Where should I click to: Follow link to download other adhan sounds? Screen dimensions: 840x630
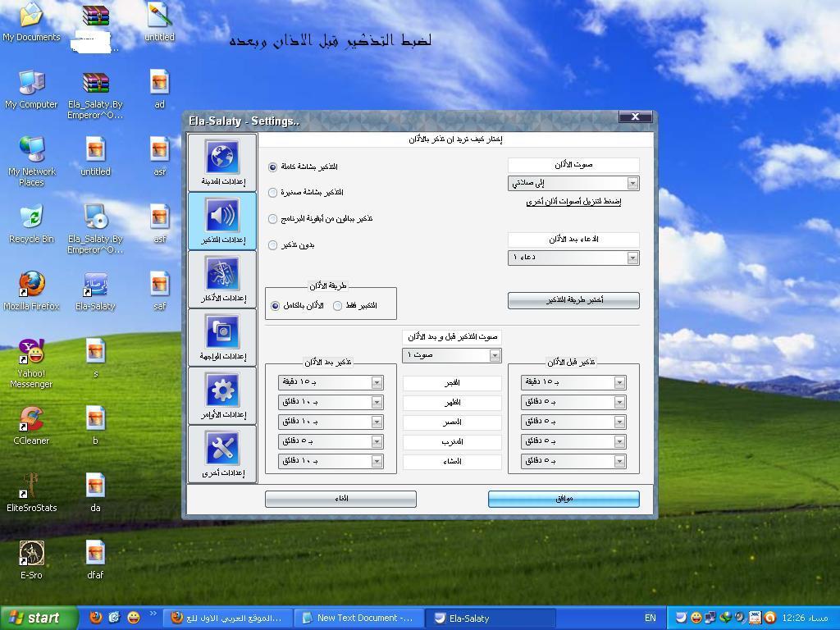coord(573,202)
